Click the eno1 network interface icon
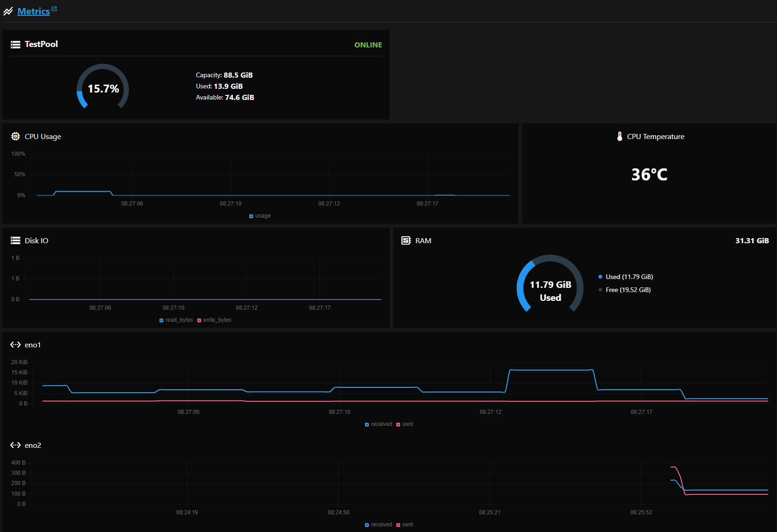Viewport: 777px width, 532px height. tap(15, 345)
